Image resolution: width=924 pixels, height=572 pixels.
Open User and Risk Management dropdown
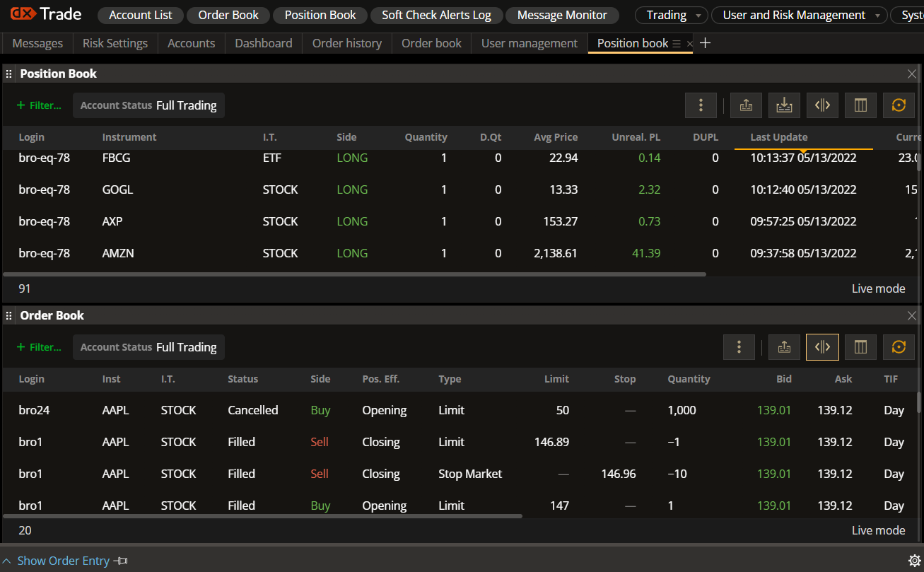(x=800, y=15)
